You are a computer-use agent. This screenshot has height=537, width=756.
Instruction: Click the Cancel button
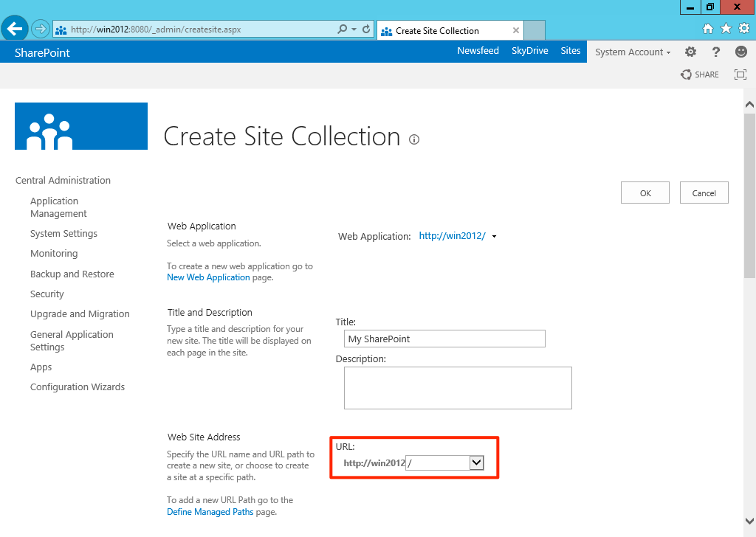pyautogui.click(x=704, y=193)
